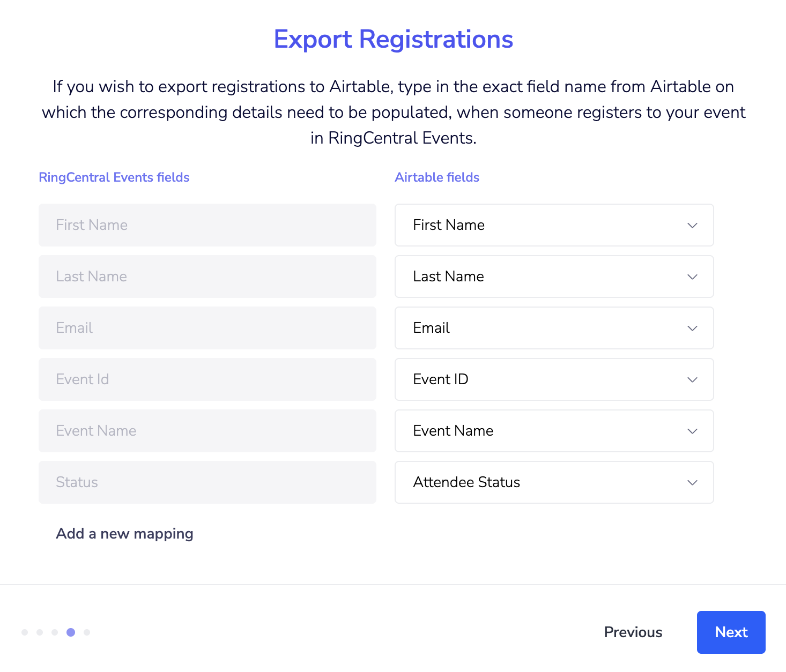Select the third step indicator dot
The width and height of the screenshot is (786, 672).
coord(55,632)
